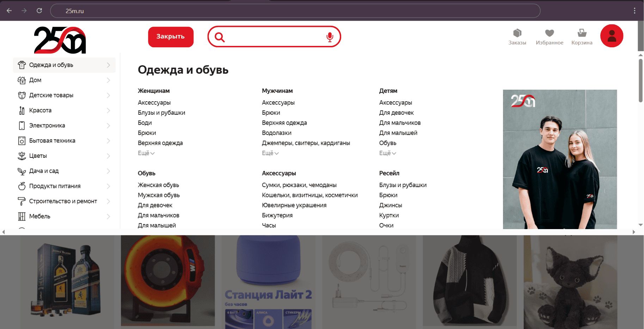Open the Заказы orders box icon
The height and width of the screenshot is (329, 644).
[x=517, y=34]
